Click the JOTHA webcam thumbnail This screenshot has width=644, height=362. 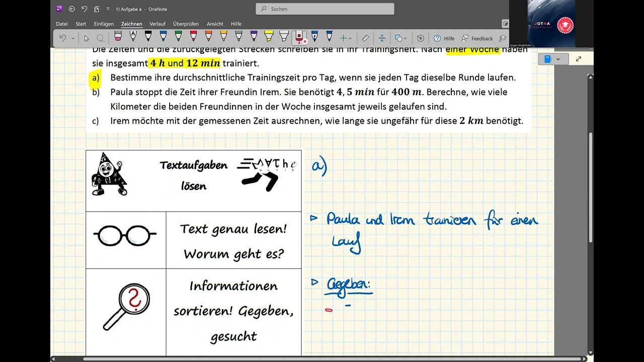tap(551, 24)
